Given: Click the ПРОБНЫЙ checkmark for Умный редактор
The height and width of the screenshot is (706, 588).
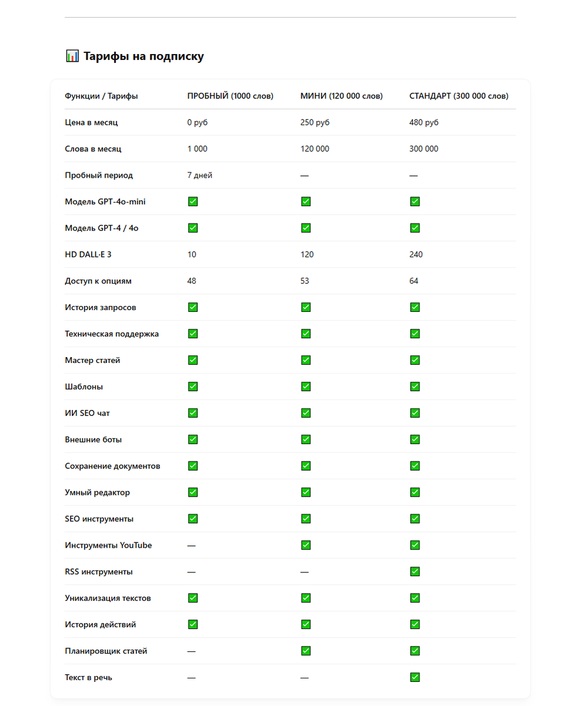Looking at the screenshot, I should point(192,492).
